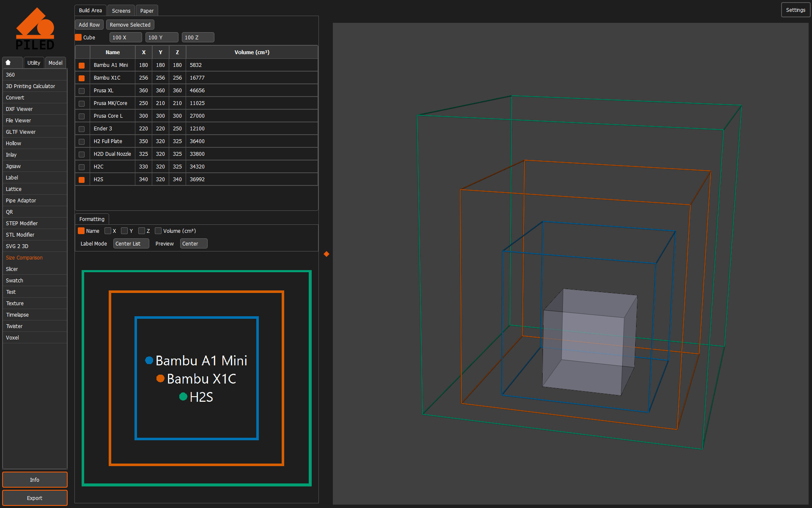This screenshot has width=812, height=508.
Task: Check the Prusa XL row checkbox
Action: pyautogui.click(x=82, y=91)
